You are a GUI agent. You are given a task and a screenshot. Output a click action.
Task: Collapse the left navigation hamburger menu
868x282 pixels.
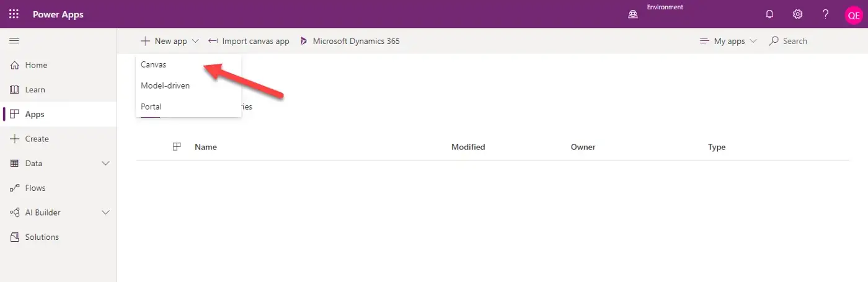click(14, 41)
